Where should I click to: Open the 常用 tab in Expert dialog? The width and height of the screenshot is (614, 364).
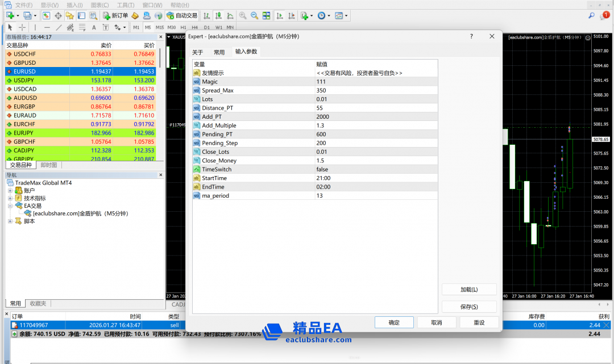pyautogui.click(x=219, y=52)
